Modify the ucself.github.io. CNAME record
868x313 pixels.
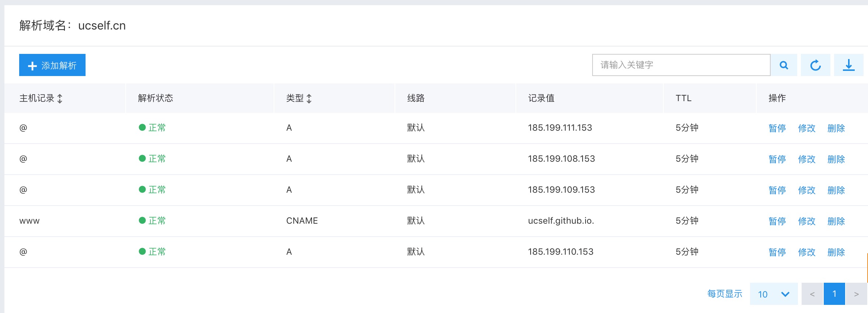(806, 221)
